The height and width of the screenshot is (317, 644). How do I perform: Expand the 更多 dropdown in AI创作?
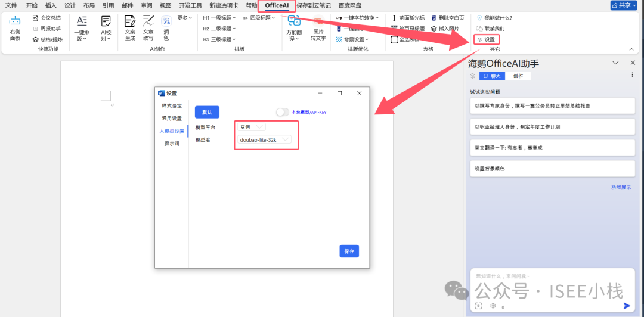[x=185, y=18]
